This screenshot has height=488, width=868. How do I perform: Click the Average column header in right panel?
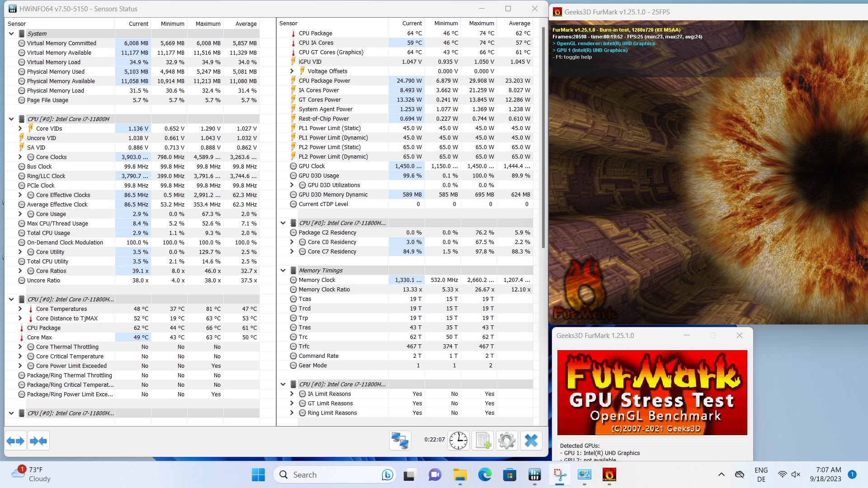[x=514, y=23]
